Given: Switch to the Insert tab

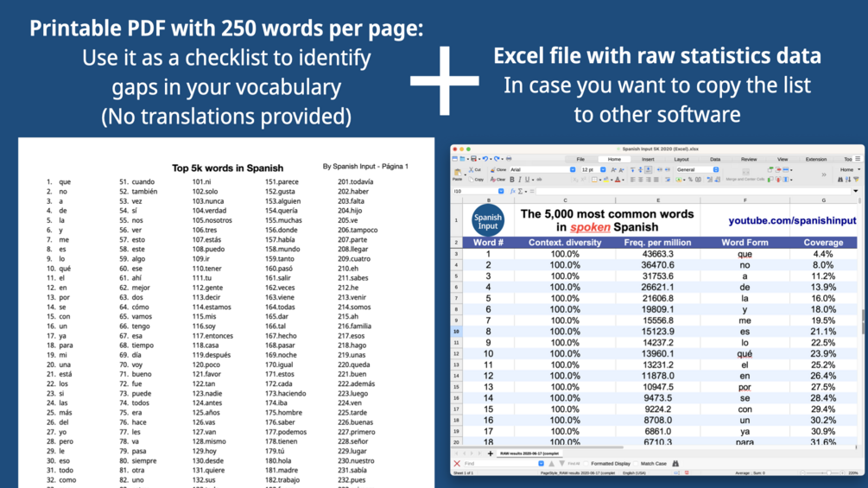Looking at the screenshot, I should 648,159.
